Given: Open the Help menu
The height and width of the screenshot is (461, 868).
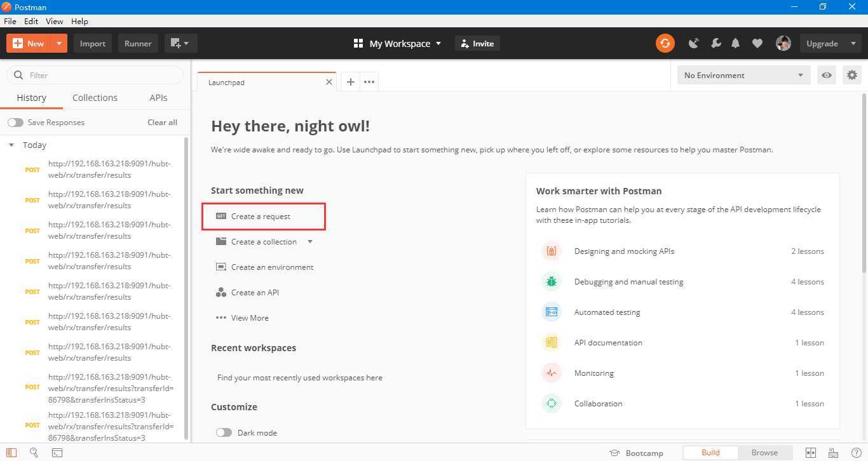Looking at the screenshot, I should (79, 21).
